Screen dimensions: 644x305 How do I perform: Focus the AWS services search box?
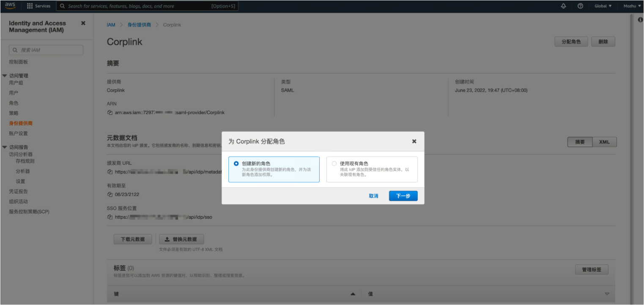(147, 6)
